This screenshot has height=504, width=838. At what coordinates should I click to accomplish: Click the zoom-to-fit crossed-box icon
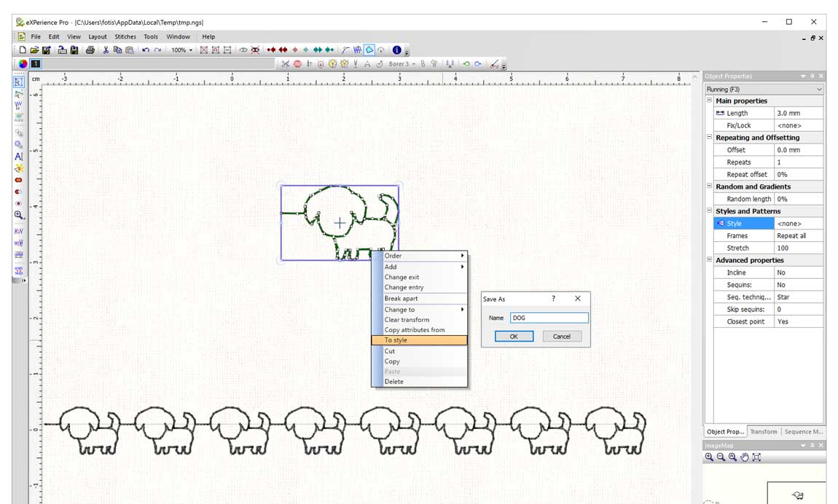point(203,50)
